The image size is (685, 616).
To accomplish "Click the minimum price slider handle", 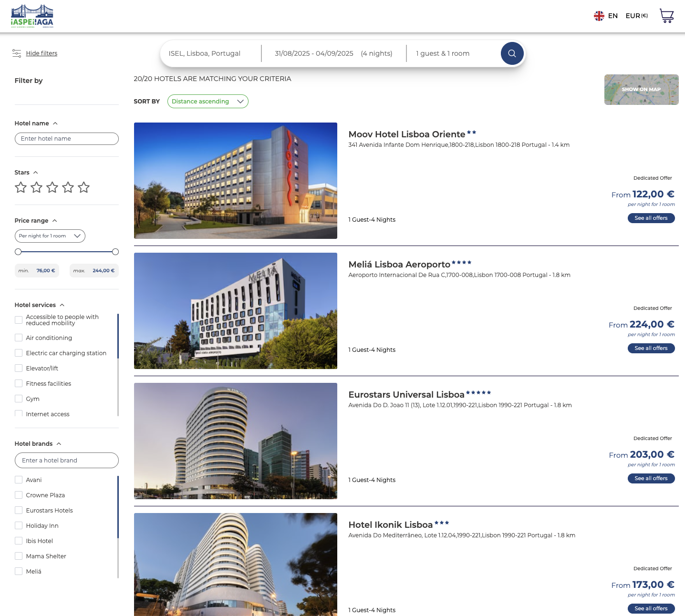I will pos(18,252).
